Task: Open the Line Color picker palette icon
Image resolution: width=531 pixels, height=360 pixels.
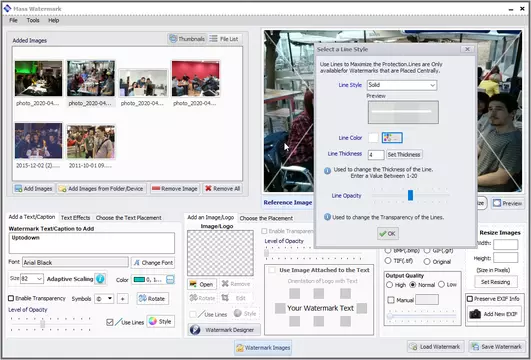Action: coord(392,138)
